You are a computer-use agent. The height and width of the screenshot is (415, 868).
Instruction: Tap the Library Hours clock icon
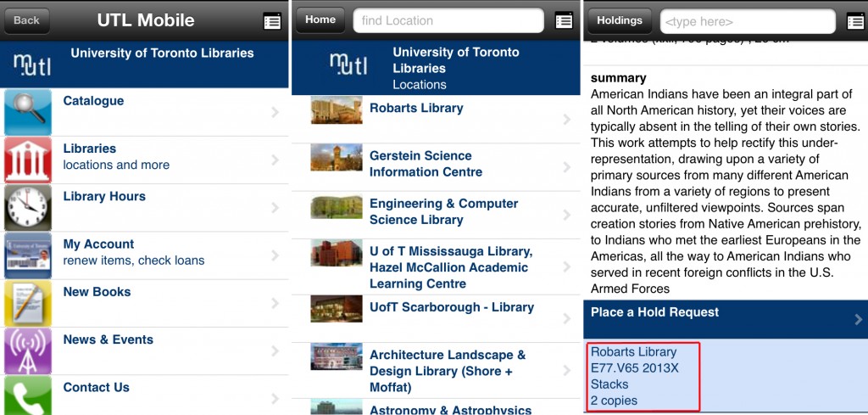click(28, 208)
